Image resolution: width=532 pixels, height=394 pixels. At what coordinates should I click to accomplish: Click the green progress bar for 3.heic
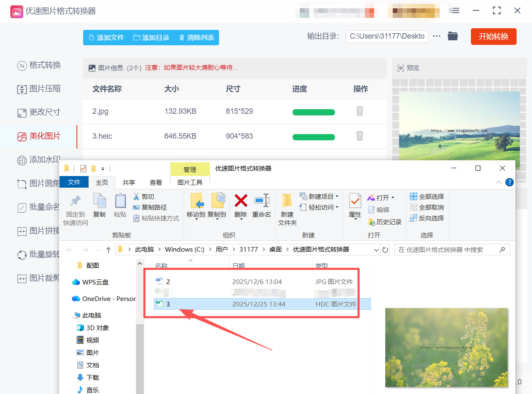click(314, 137)
